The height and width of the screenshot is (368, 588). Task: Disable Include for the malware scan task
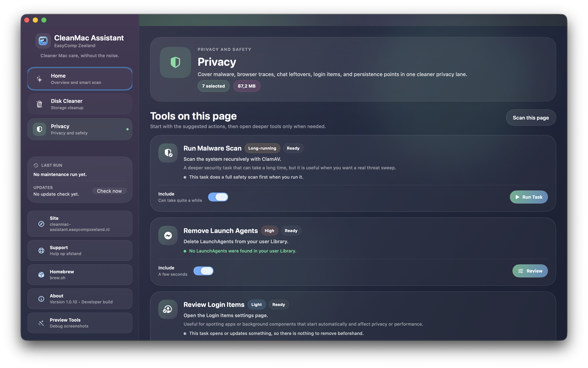(218, 197)
